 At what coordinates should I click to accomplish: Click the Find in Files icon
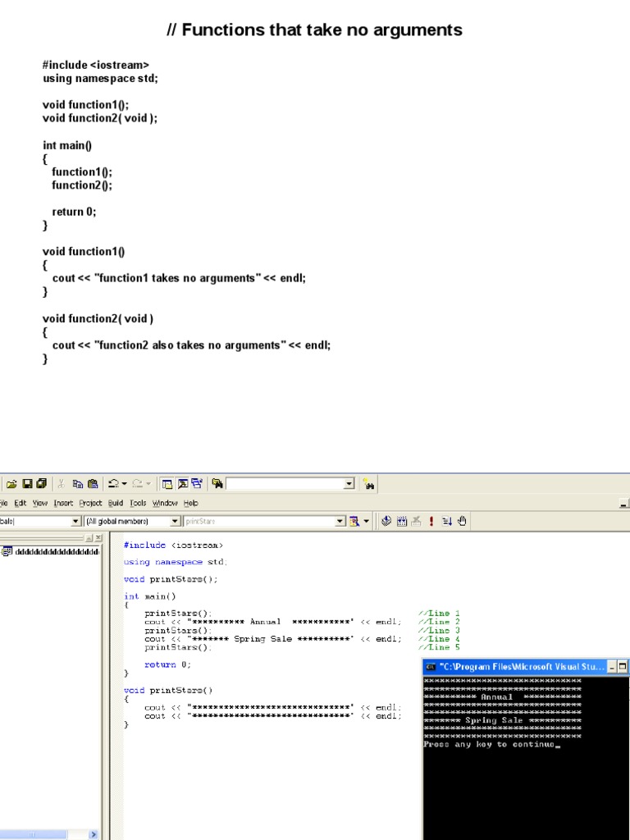(217, 484)
